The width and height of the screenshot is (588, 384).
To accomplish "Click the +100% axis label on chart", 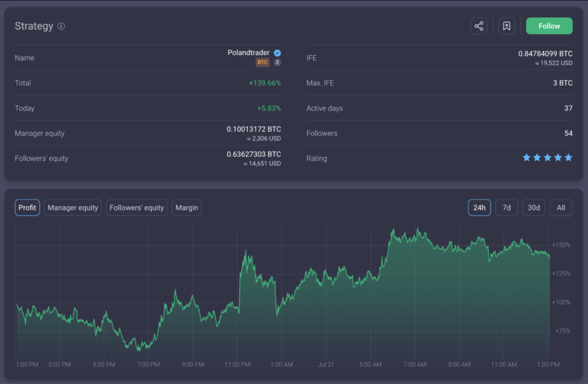I will 561,302.
